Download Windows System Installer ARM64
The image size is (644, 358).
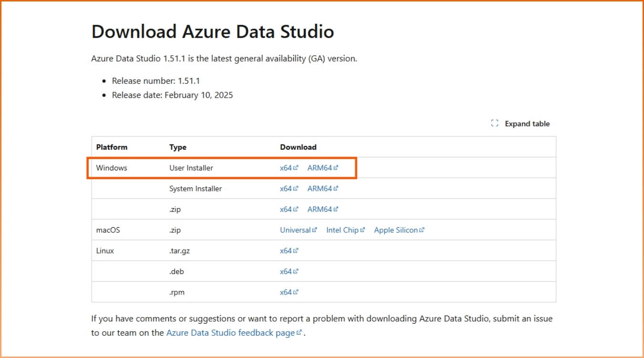click(x=323, y=189)
